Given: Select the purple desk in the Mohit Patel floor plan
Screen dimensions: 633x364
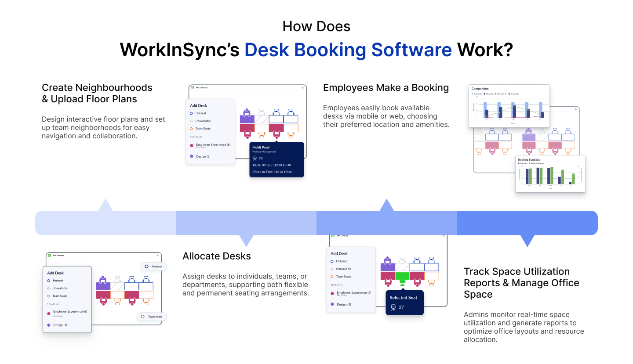Looking at the screenshot, I should [247, 119].
